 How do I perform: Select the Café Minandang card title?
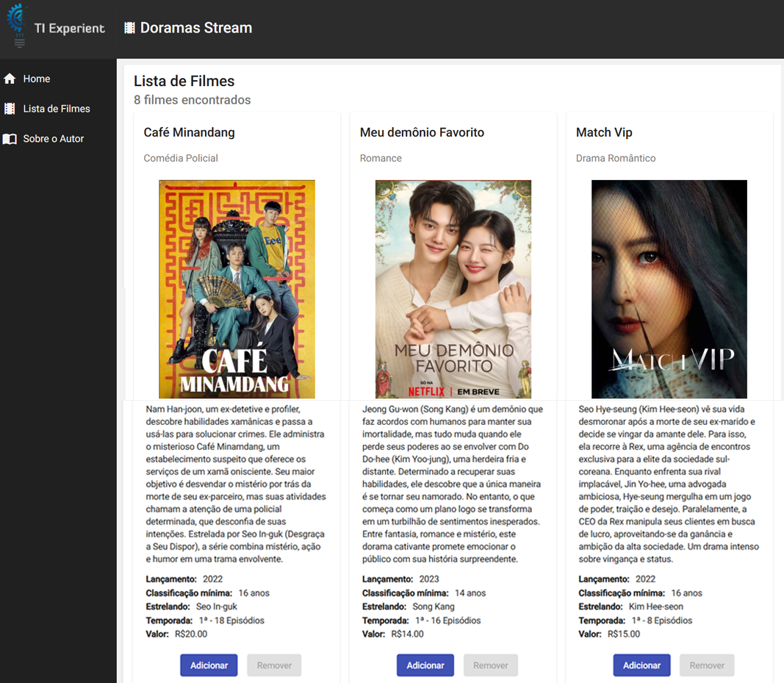(190, 132)
